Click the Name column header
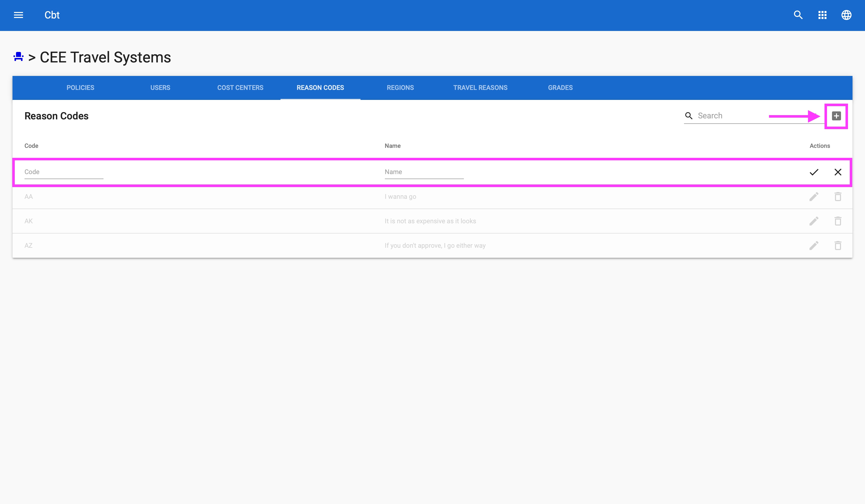 [x=393, y=146]
